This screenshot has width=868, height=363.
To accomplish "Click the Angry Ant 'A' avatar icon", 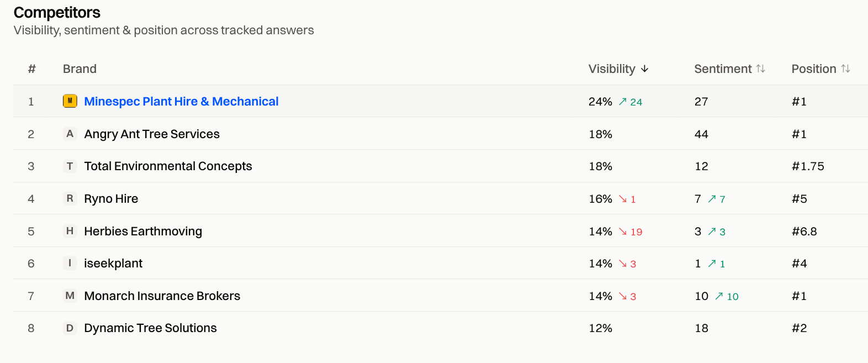I will [x=70, y=134].
